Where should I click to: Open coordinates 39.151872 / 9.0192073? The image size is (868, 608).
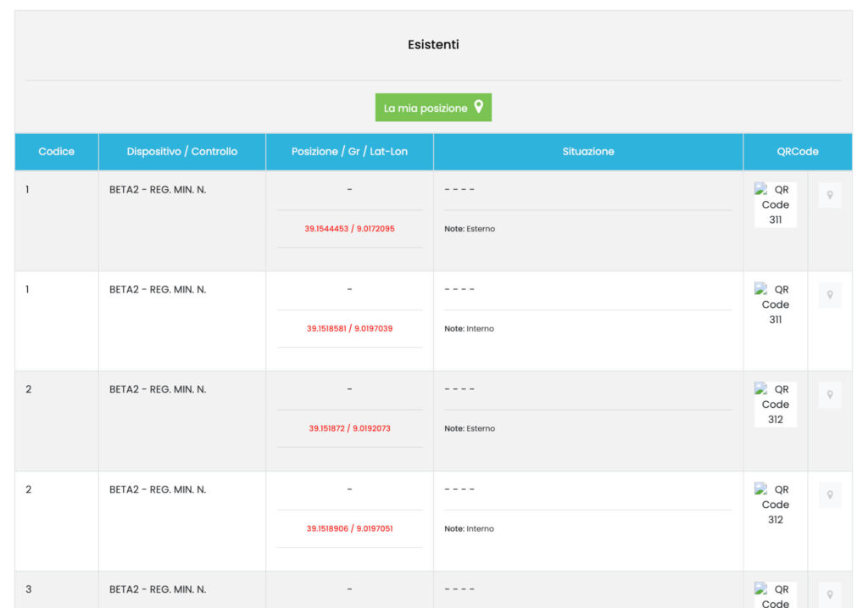click(x=349, y=429)
